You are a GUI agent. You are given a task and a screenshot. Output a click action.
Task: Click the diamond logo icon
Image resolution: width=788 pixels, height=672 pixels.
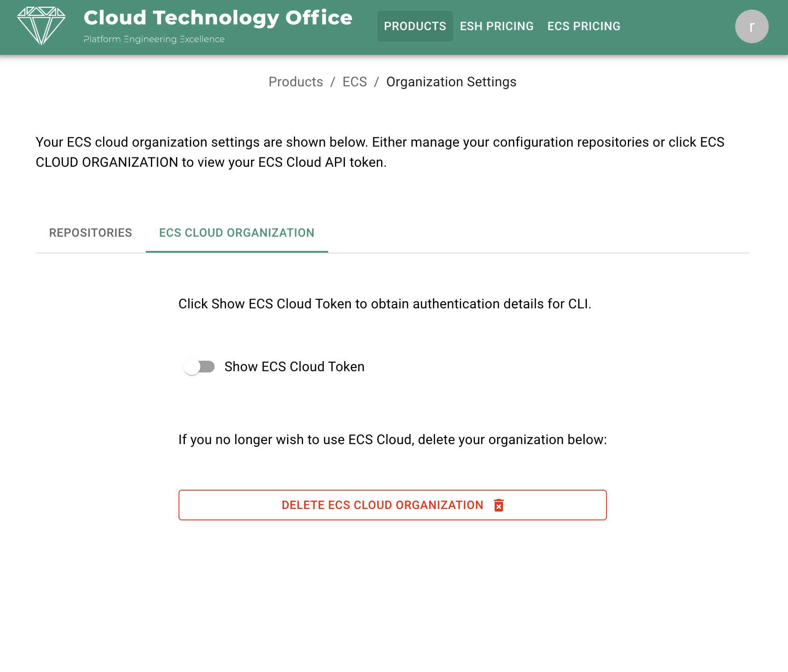coord(41,26)
